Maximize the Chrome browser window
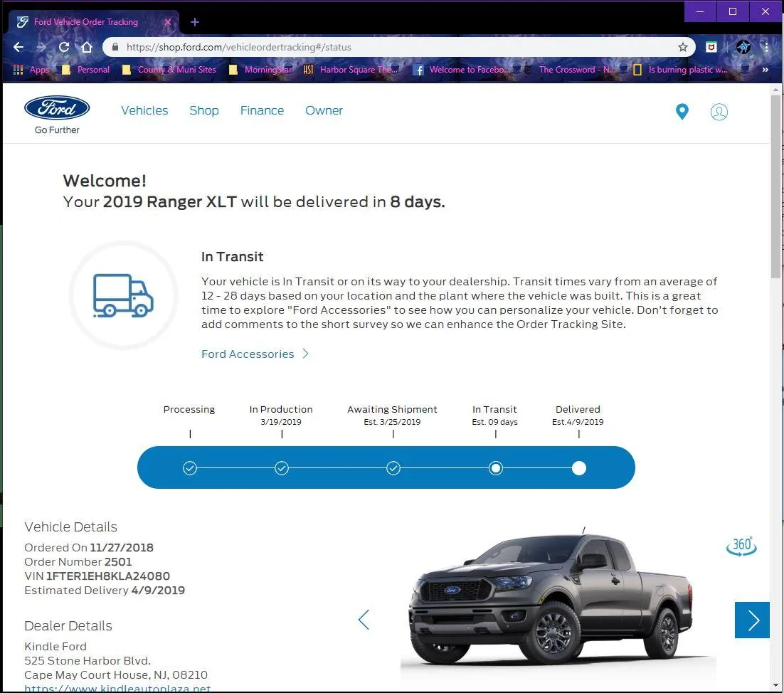Screen dimensions: 784x693 coord(733,11)
